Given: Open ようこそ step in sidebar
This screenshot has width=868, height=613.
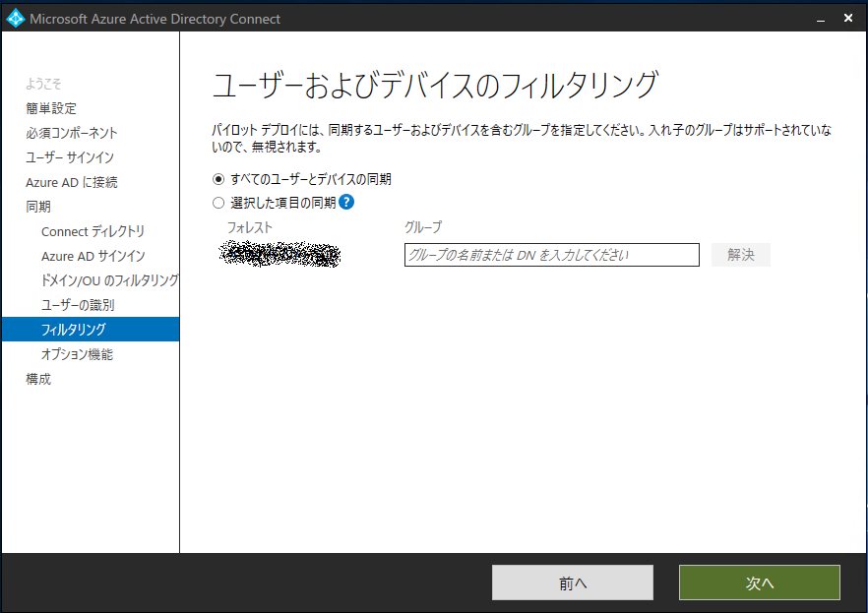Looking at the screenshot, I should [43, 84].
